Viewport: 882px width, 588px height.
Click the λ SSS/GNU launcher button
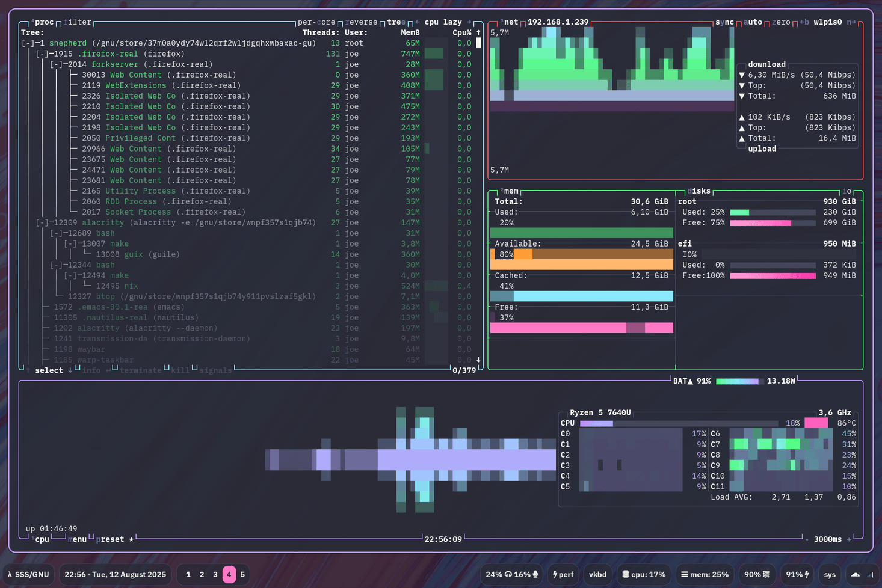coord(28,574)
